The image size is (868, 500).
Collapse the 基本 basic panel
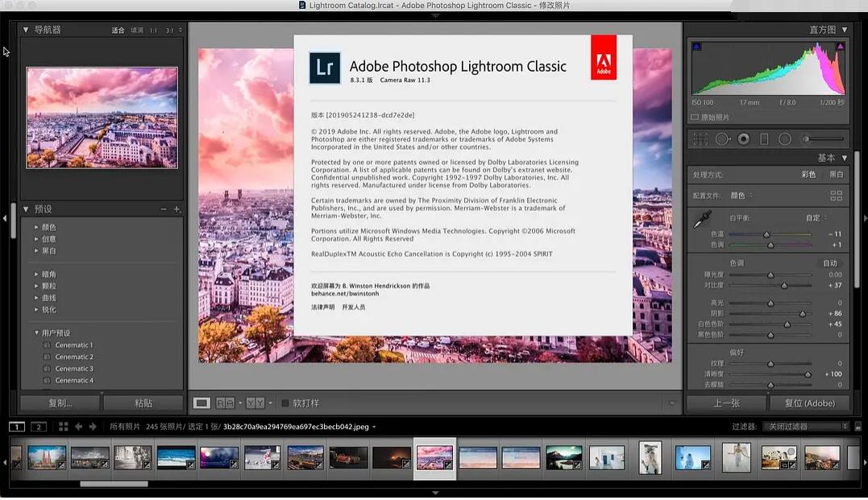[x=844, y=158]
